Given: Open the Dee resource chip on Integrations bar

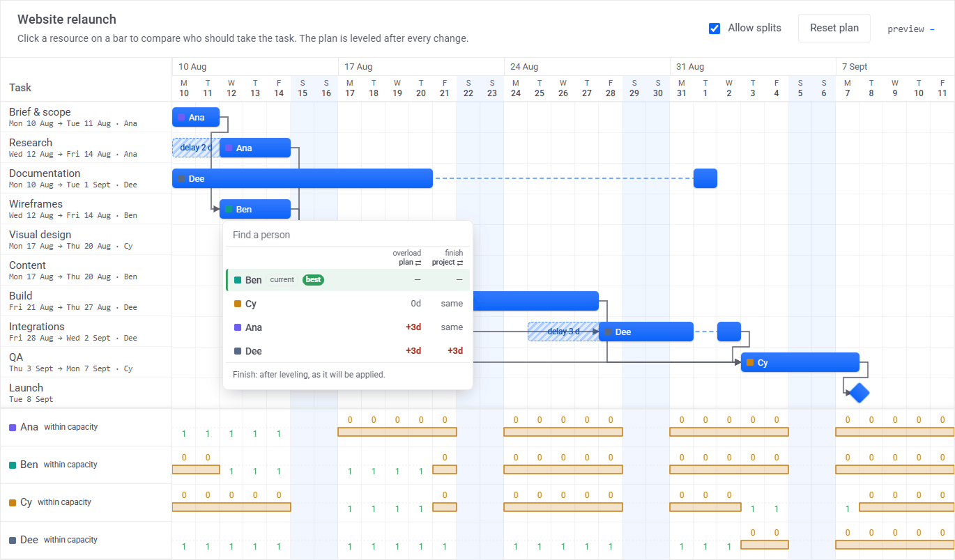Looking at the screenshot, I should (618, 332).
